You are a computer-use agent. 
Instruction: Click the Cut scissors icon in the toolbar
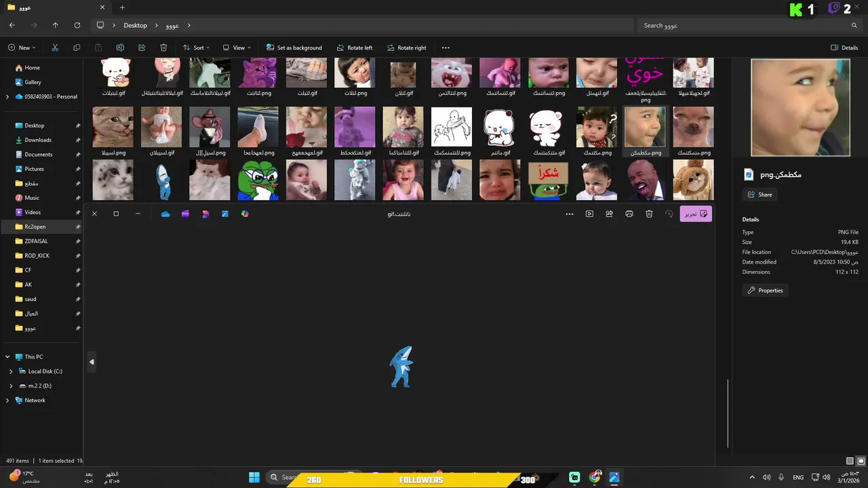coord(55,47)
